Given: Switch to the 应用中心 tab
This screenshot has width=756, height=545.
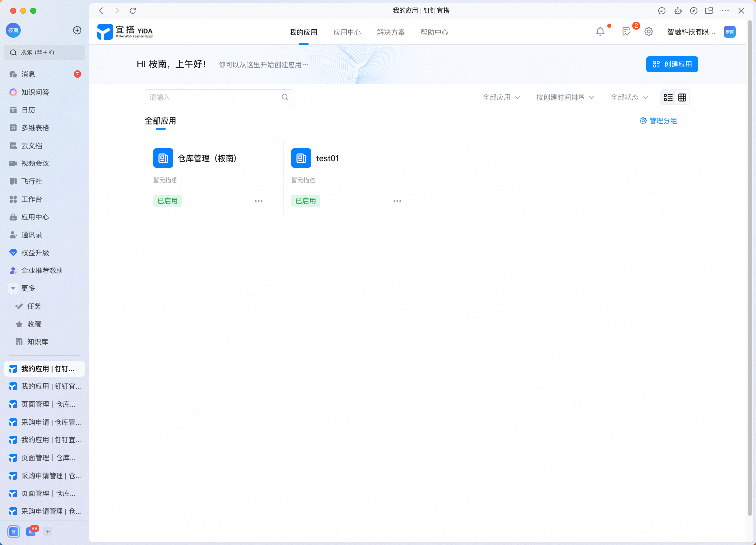Looking at the screenshot, I should tap(347, 32).
